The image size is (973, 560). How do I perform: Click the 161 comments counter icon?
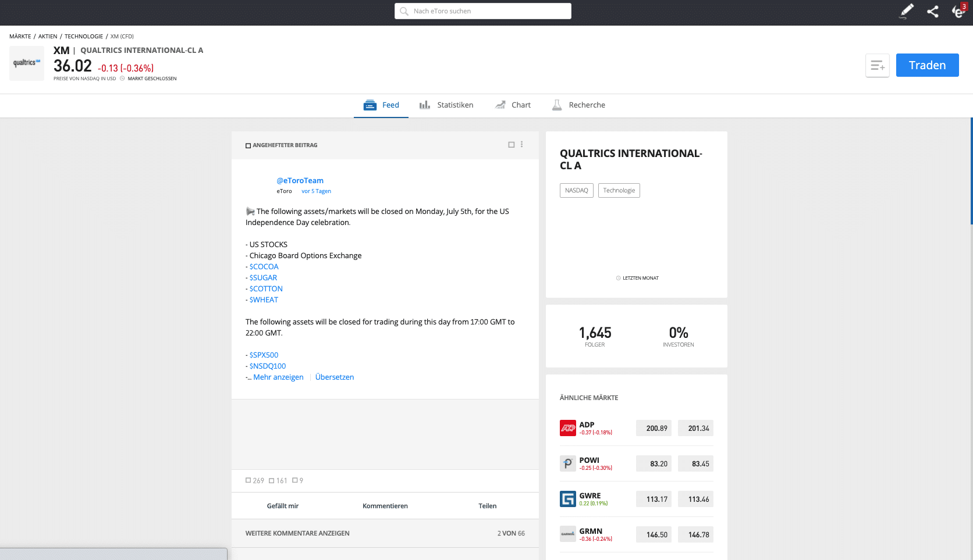click(271, 480)
